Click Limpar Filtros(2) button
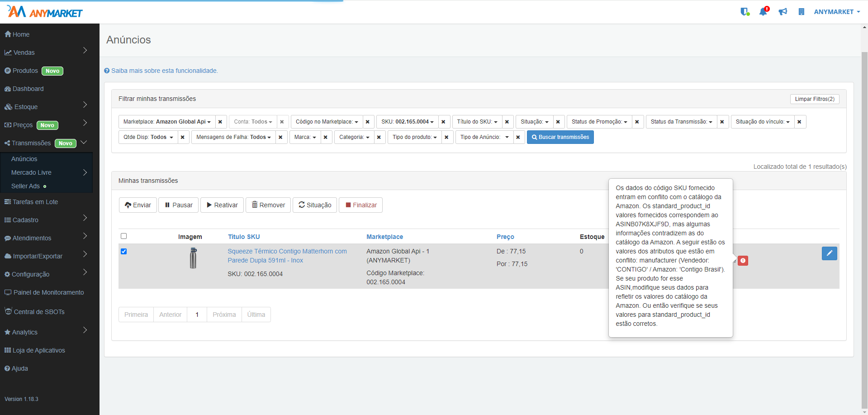This screenshot has width=868, height=415. click(x=815, y=99)
